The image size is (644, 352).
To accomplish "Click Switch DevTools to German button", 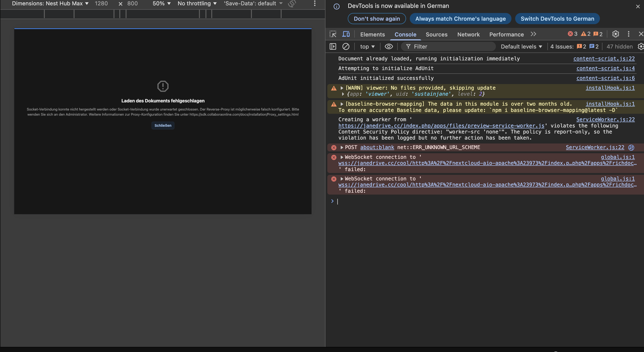I will (x=557, y=19).
